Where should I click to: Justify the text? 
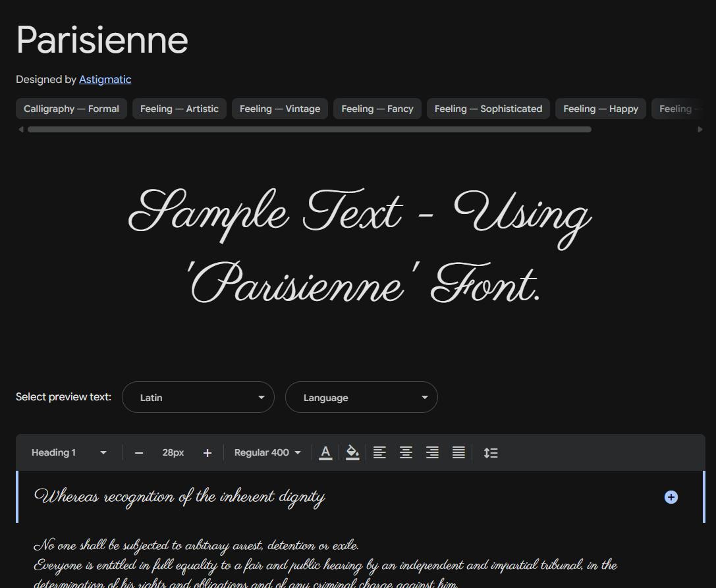458,453
